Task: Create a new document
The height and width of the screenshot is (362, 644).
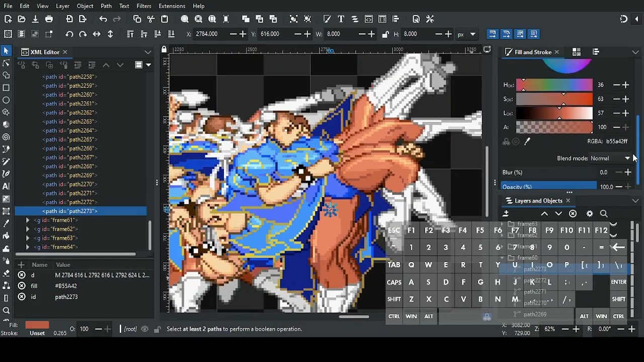Action: [x=8, y=19]
